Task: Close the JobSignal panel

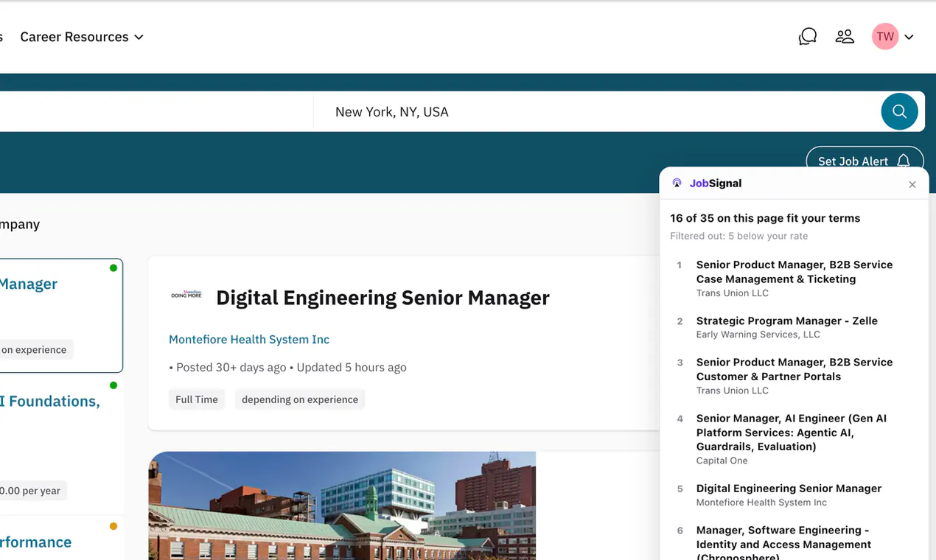Action: [912, 184]
